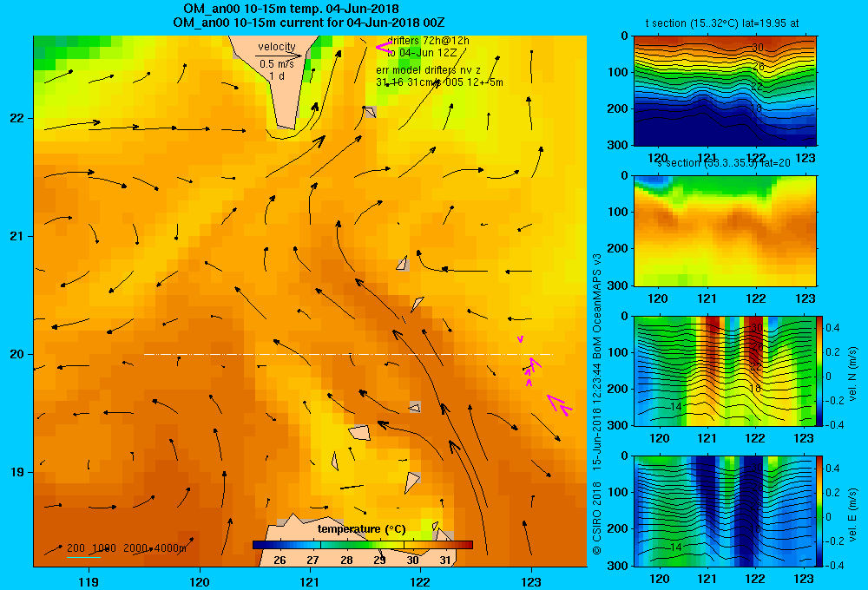
Task: Open the northward velocity section panel
Action: pyautogui.click(x=725, y=370)
